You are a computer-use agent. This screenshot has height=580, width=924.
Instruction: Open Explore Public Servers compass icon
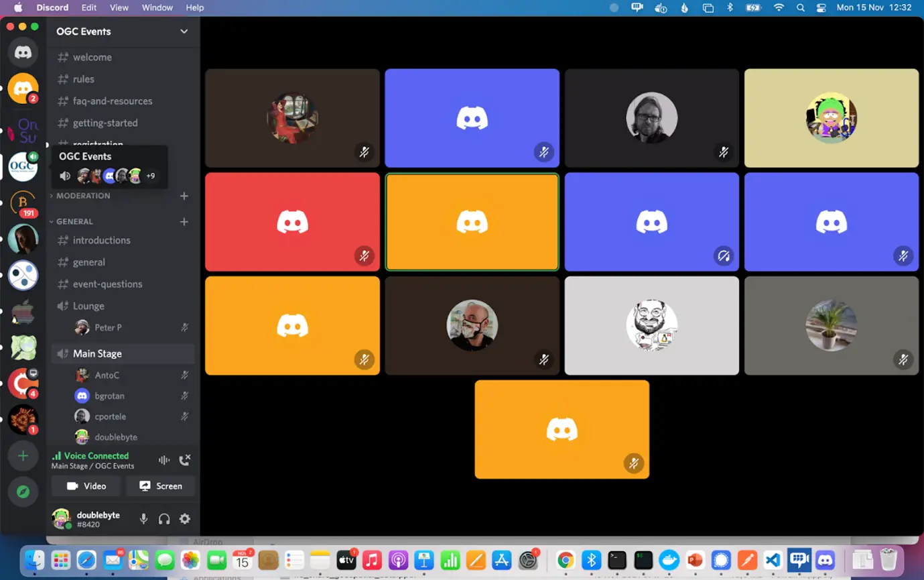coord(23,492)
